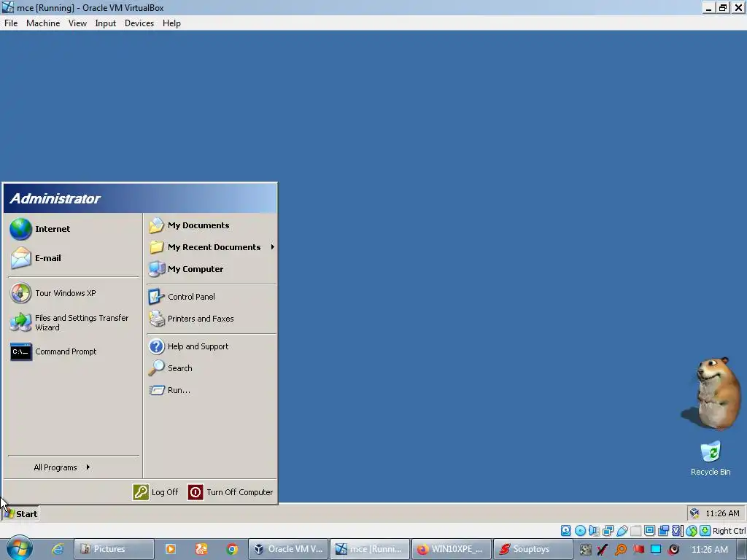The height and width of the screenshot is (560, 747).
Task: Launch Internet Explorer from host taskbar
Action: point(58,549)
